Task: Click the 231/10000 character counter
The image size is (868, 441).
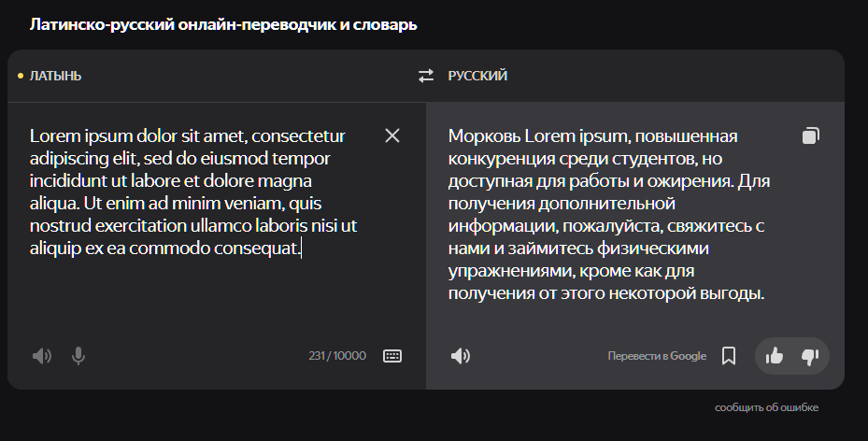Action: [x=337, y=356]
